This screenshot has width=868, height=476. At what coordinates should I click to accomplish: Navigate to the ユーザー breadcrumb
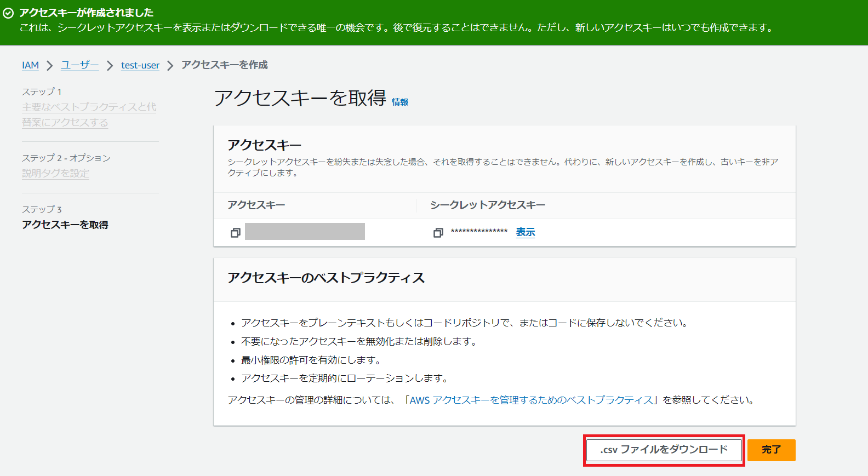(x=79, y=65)
